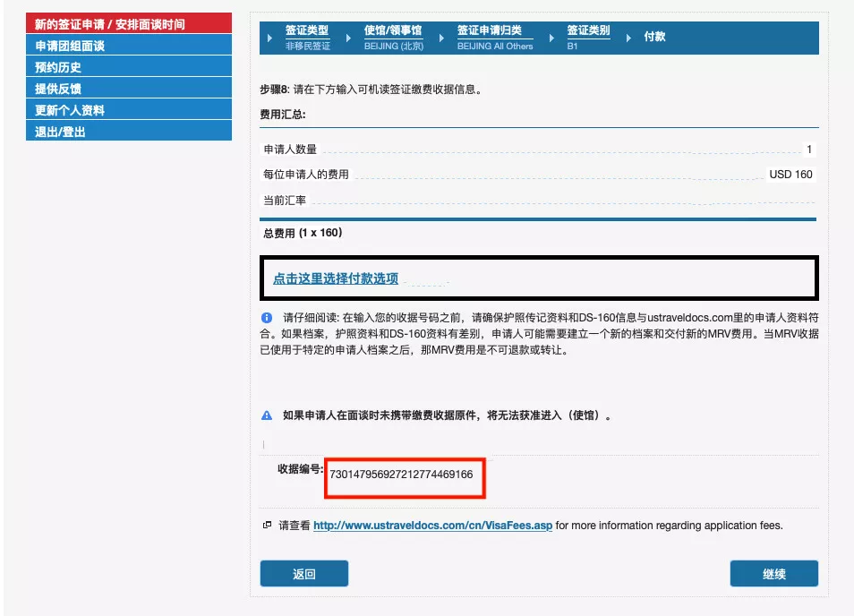
Task: Go to 签证类型 breadcrumb step
Action: (307, 30)
